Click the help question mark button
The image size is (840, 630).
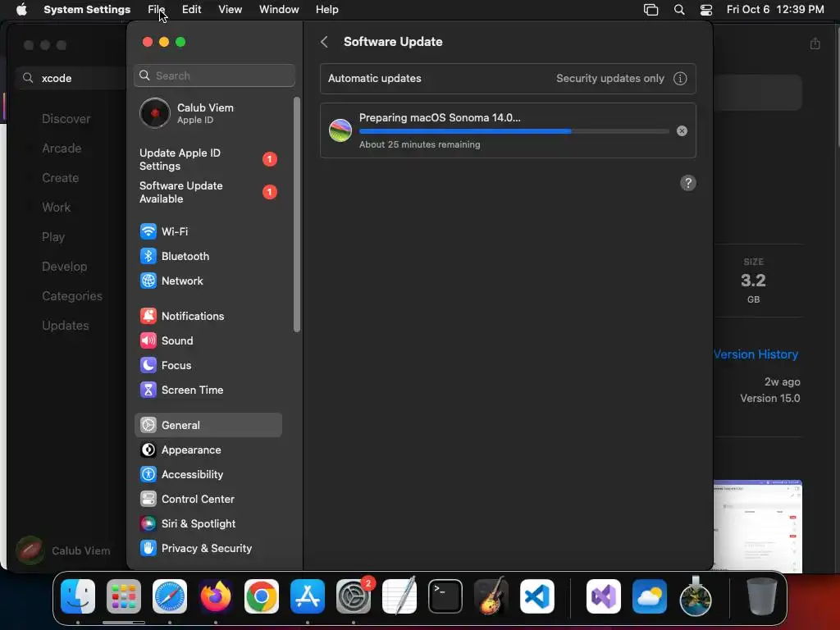click(688, 183)
